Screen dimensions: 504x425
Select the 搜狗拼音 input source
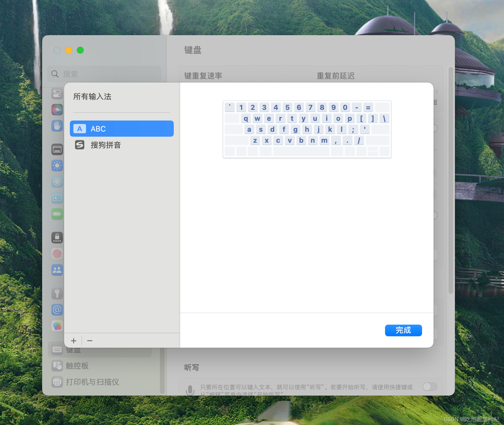(x=122, y=145)
